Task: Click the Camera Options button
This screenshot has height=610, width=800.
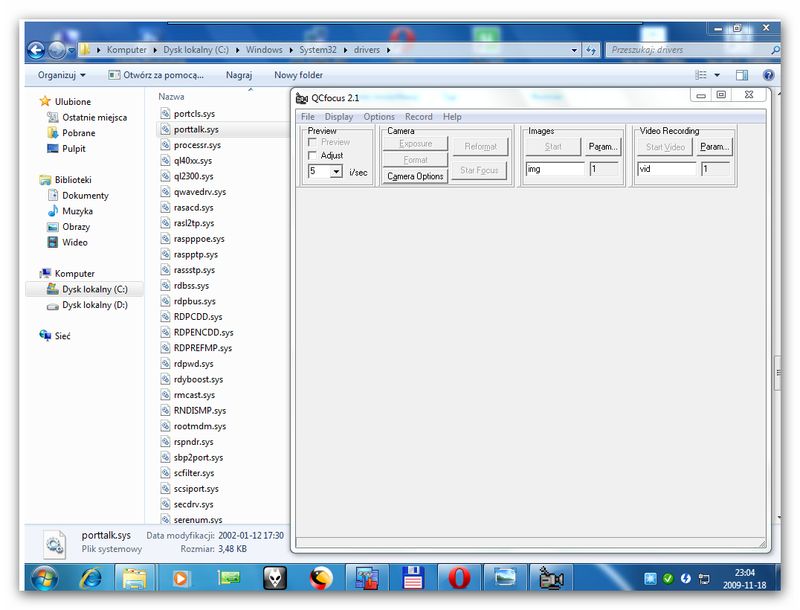Action: click(x=415, y=176)
